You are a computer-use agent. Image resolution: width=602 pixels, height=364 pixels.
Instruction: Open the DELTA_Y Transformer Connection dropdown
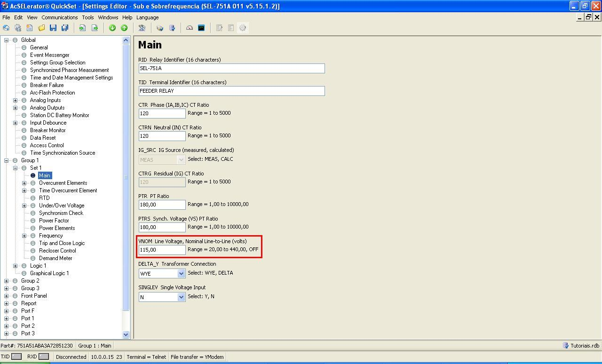181,273
